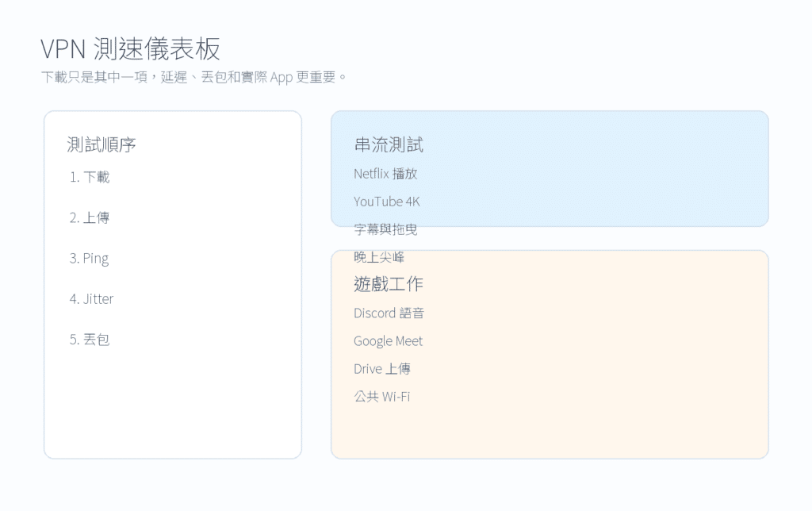Screen dimensions: 812x511
Task: Click the Drive 上傳 entry
Action: click(x=382, y=369)
